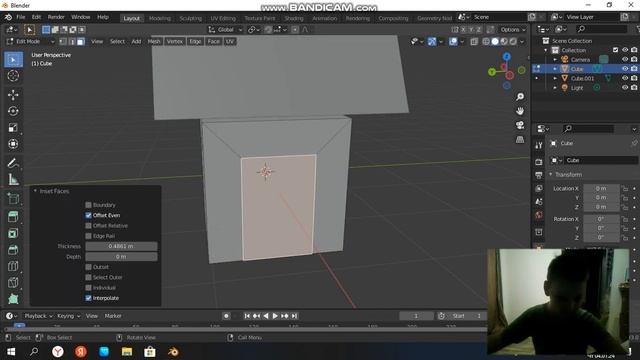The width and height of the screenshot is (640, 360).
Task: Open the Playback dropdown
Action: click(x=38, y=316)
